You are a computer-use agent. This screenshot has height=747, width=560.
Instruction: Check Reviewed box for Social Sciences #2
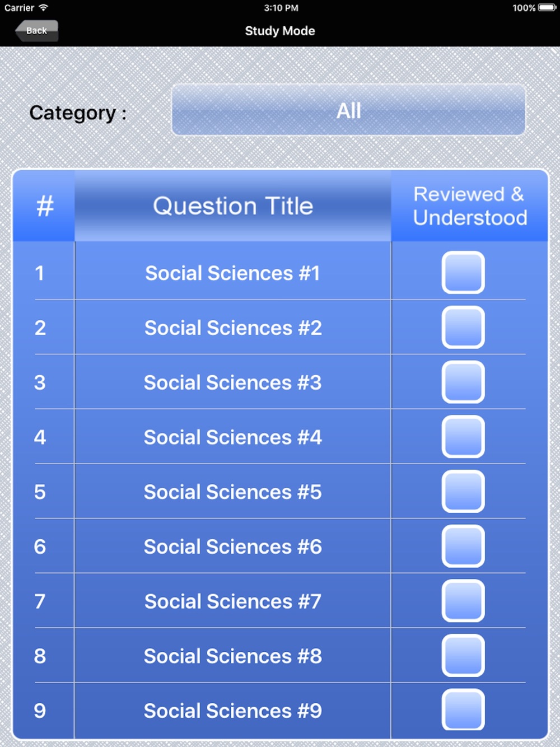click(463, 328)
